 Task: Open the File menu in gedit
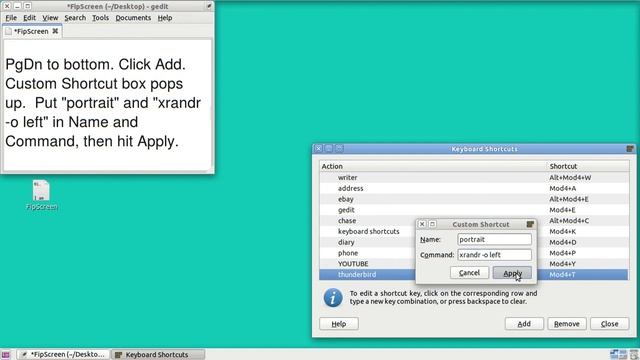click(x=11, y=18)
